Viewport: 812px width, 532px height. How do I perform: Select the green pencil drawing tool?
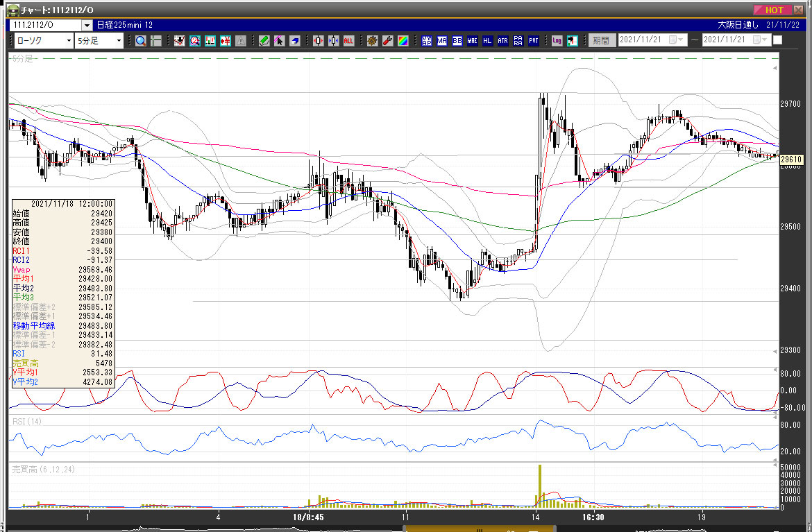[x=264, y=40]
